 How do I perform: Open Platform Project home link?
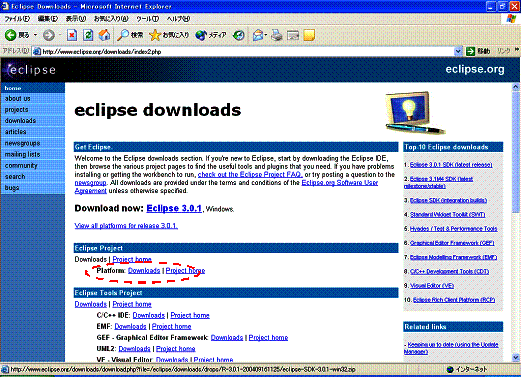tap(185, 271)
